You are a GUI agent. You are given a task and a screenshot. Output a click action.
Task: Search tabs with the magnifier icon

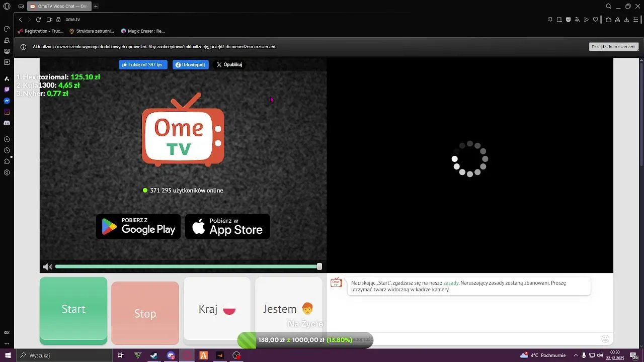pyautogui.click(x=608, y=7)
